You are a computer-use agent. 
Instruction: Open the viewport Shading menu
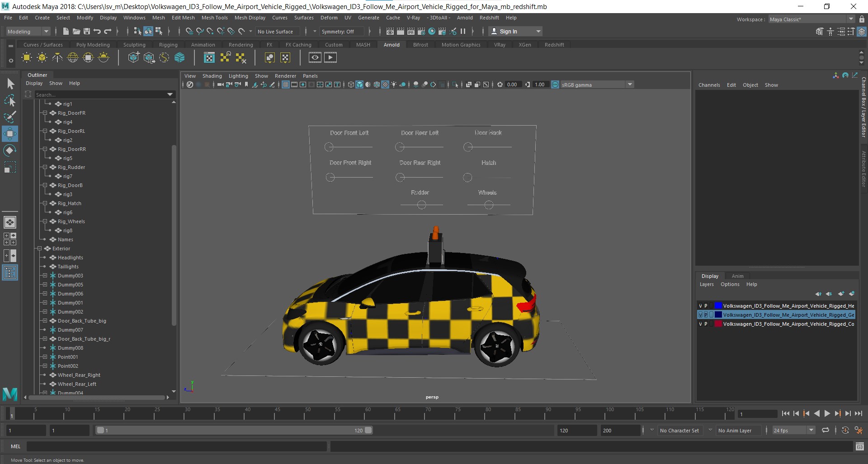point(212,76)
